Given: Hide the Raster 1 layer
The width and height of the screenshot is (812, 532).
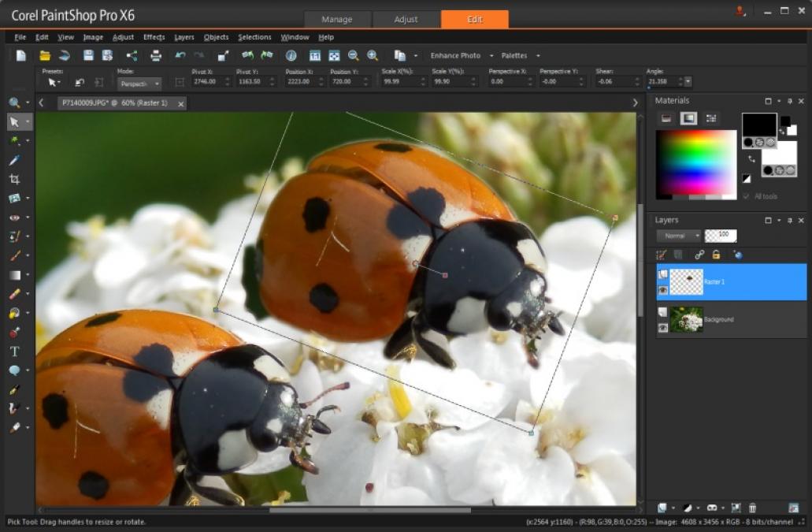Looking at the screenshot, I should tap(663, 290).
